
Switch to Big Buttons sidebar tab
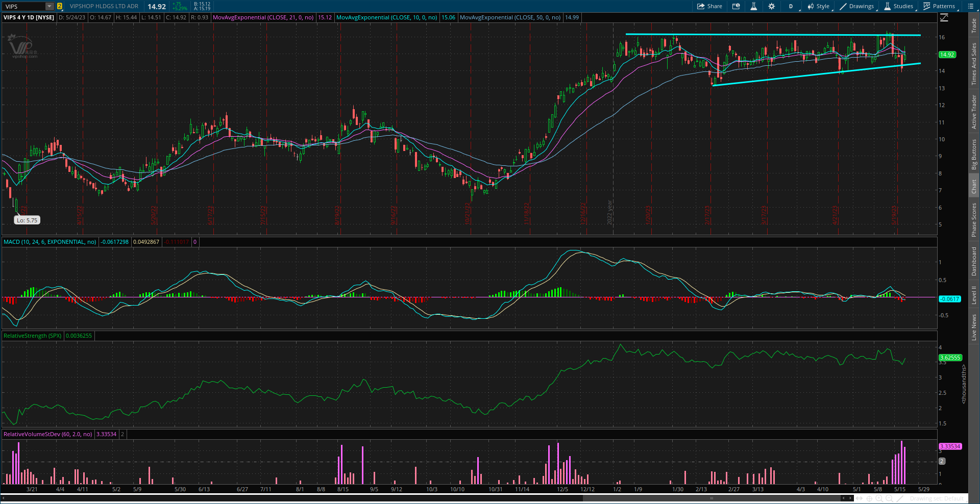[x=974, y=154]
